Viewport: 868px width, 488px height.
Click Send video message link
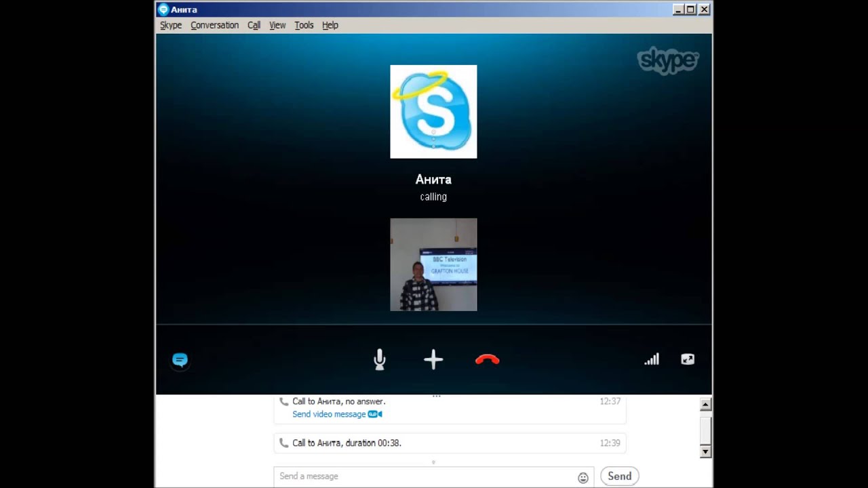point(329,414)
